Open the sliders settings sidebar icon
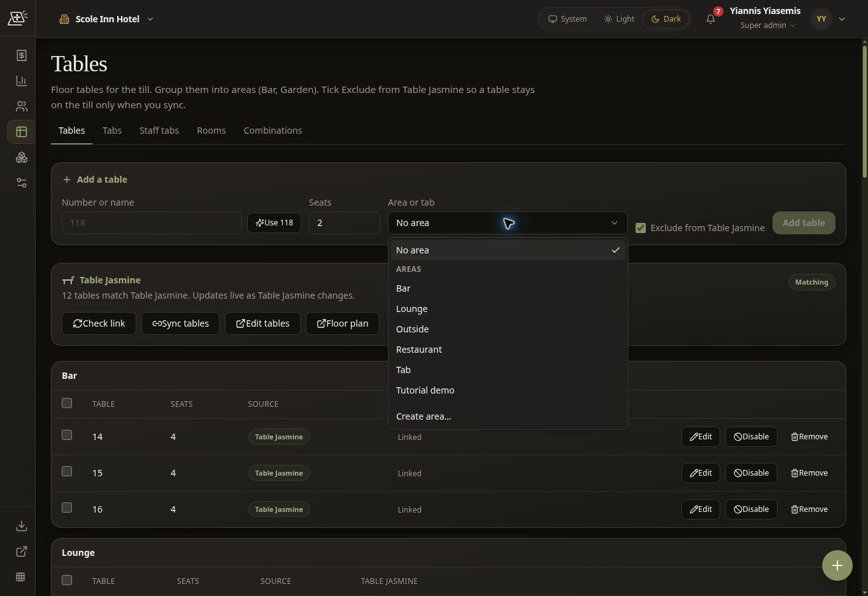Screen dimensions: 868x596 (21, 183)
